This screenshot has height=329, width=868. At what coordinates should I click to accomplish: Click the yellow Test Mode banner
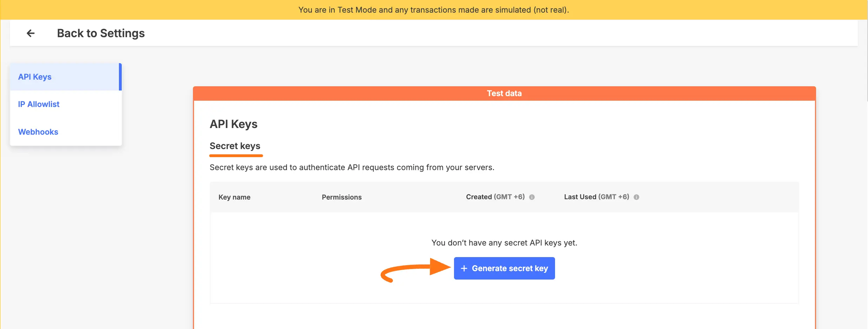click(x=434, y=10)
